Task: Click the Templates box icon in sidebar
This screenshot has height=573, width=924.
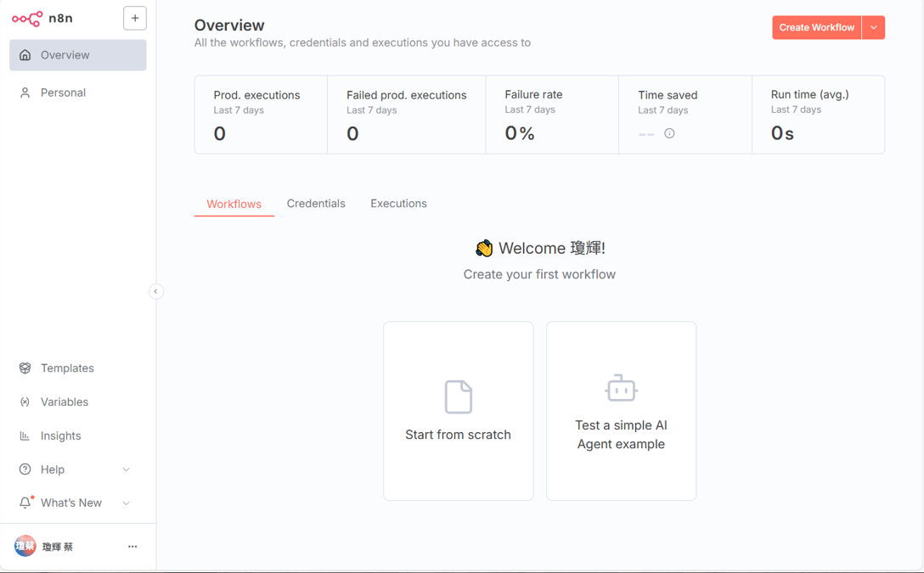Action: point(25,368)
